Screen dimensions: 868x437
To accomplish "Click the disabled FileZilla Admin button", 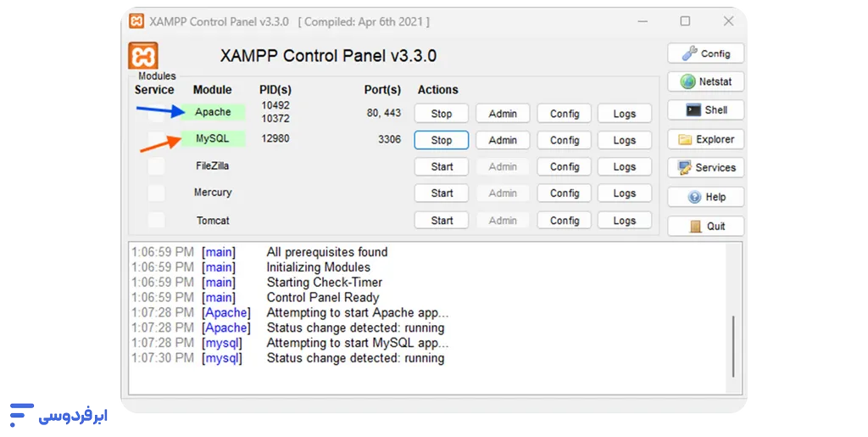I will tap(503, 166).
